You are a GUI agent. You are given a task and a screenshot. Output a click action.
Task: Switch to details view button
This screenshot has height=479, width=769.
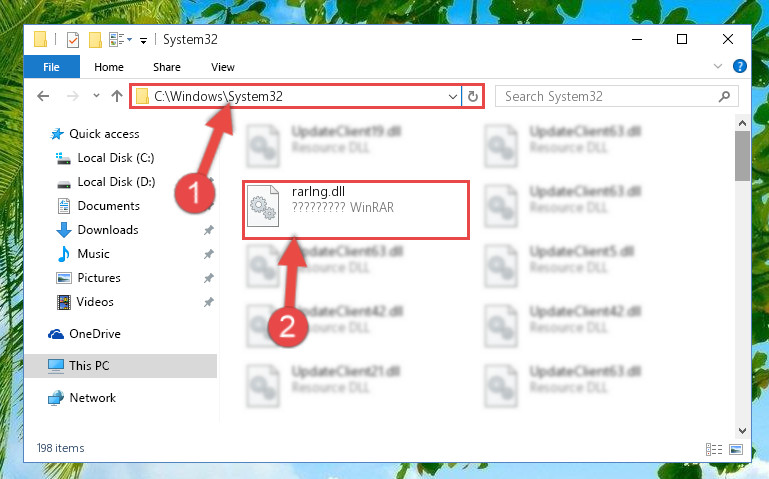(x=714, y=449)
